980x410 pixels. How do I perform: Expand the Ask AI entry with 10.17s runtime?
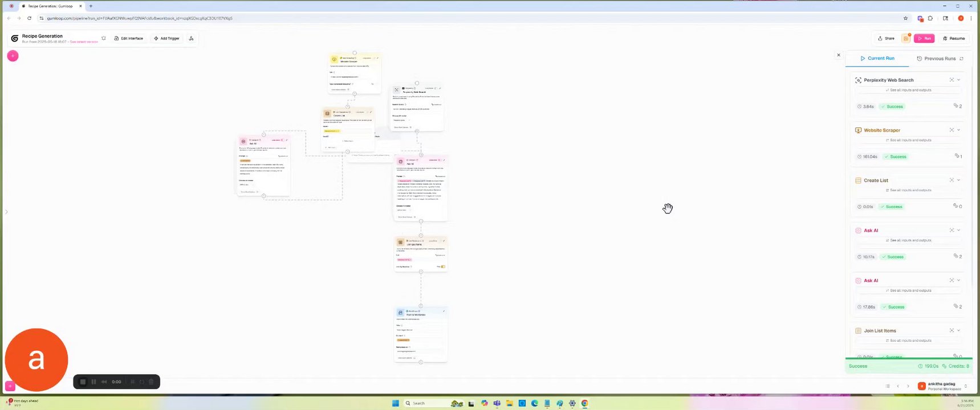(959, 230)
